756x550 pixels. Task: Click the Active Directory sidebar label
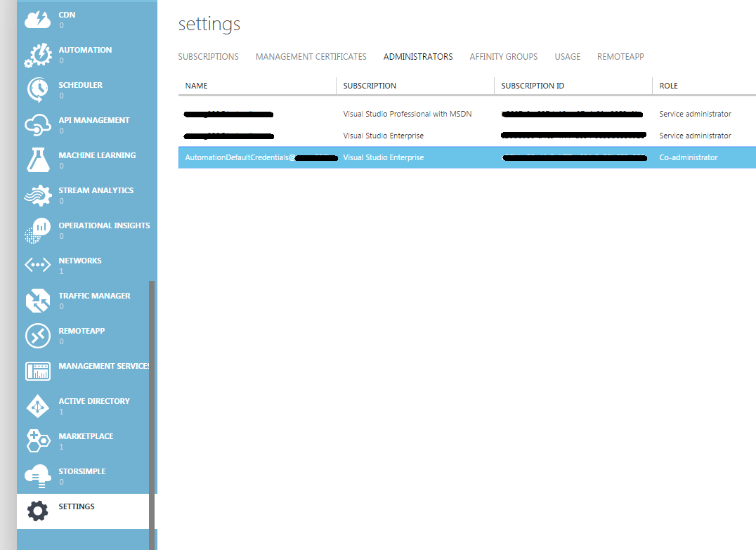[94, 402]
